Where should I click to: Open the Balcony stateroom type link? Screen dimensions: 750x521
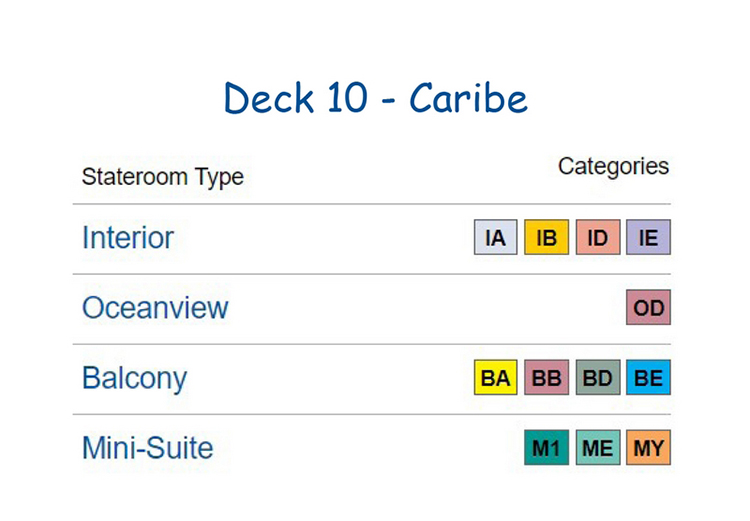click(134, 378)
